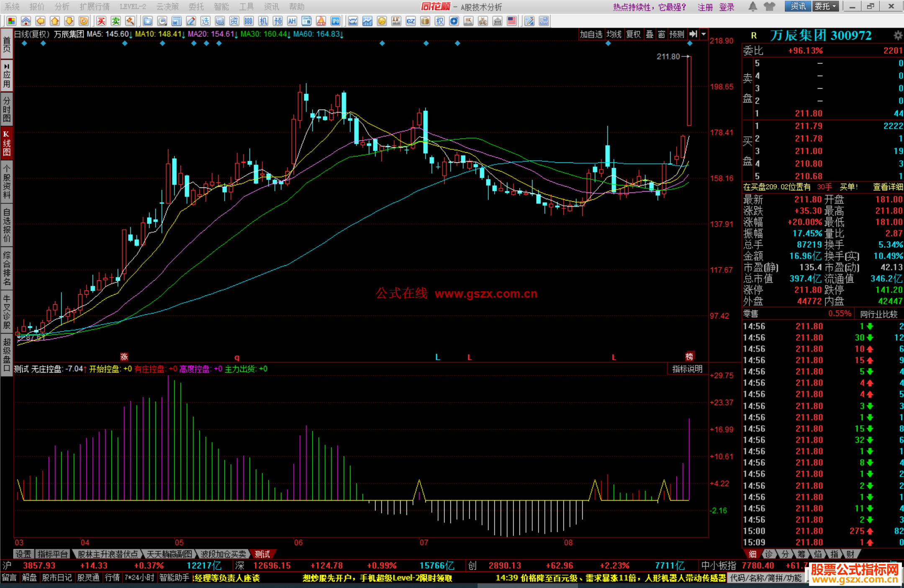Image resolution: width=904 pixels, height=588 pixels.
Task: Click the GZ toolbar icon
Action: pos(411,21)
